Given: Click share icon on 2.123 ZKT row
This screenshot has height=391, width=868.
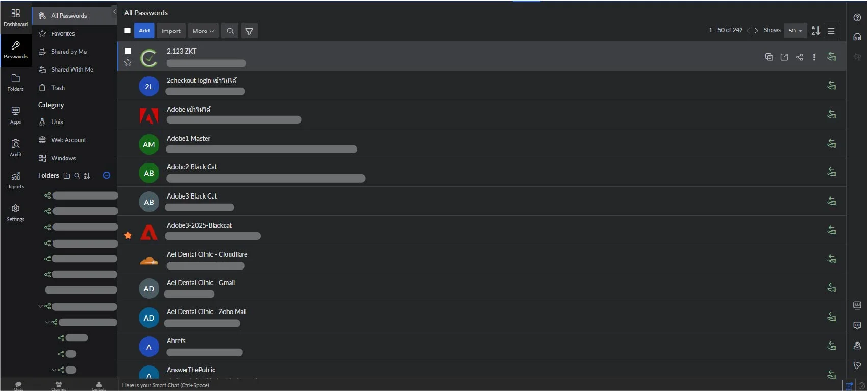Looking at the screenshot, I should coord(800,57).
